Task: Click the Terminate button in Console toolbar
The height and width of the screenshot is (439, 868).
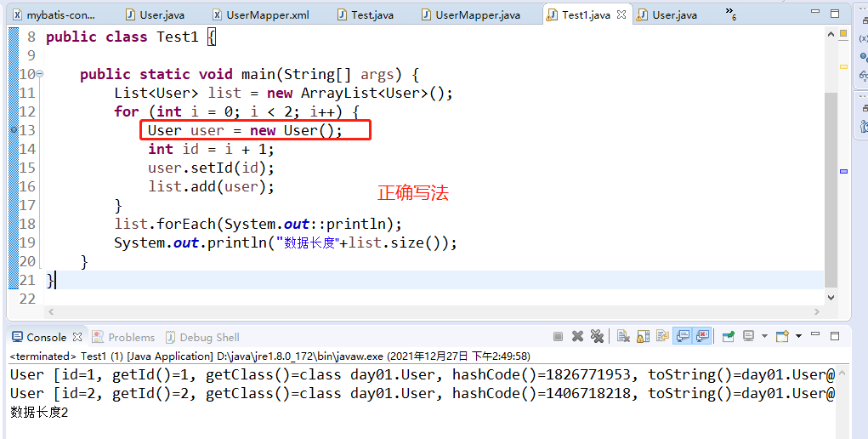Action: pos(558,336)
